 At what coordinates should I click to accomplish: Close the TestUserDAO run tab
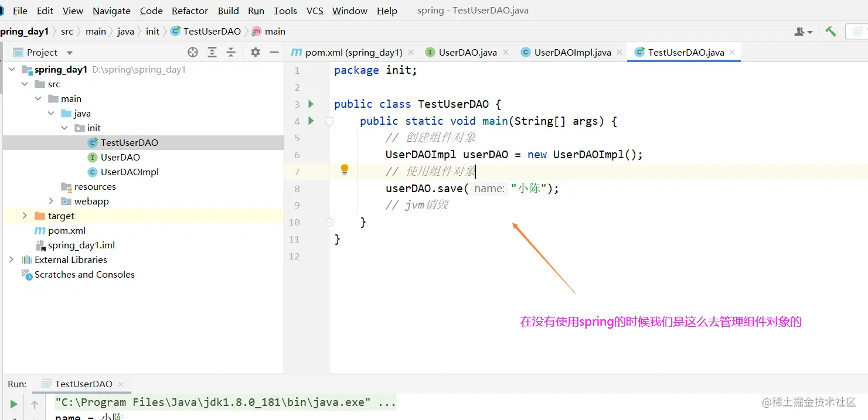[x=121, y=384]
